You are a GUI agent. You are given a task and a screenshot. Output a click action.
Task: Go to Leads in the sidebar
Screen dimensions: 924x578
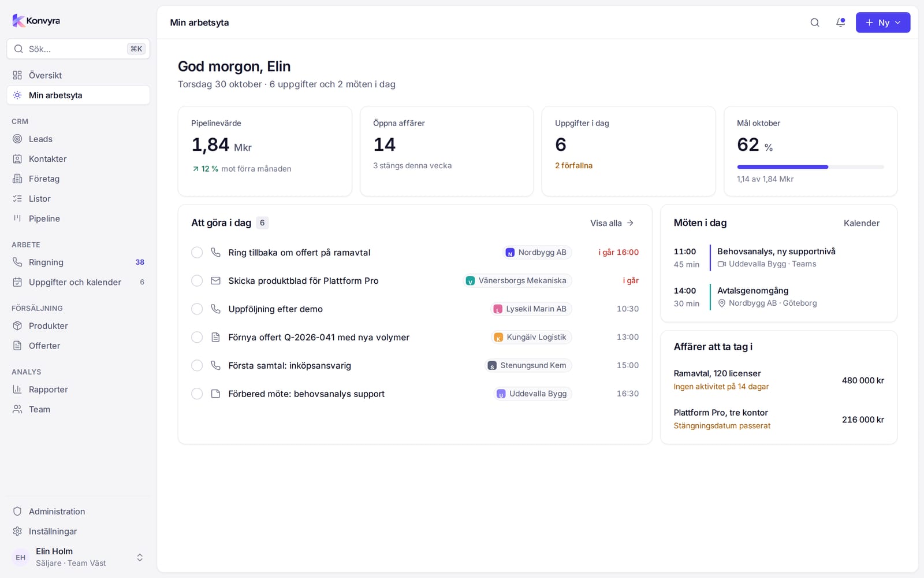79,139
